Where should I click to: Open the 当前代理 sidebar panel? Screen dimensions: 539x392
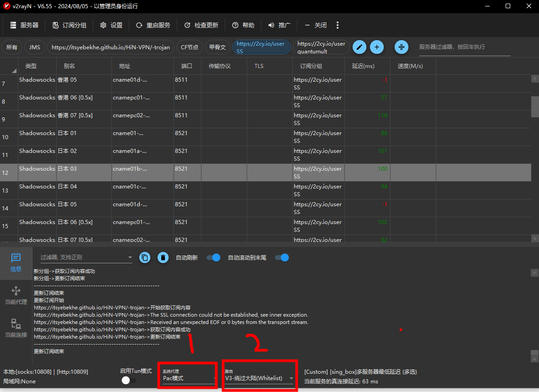16,296
